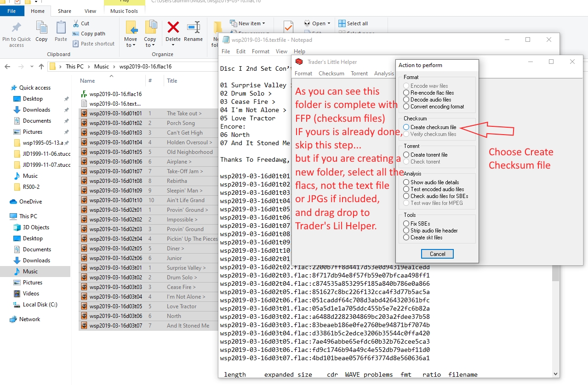Open Checksum menu in Trader's Little Helper
This screenshot has height=385, width=588.
331,74
